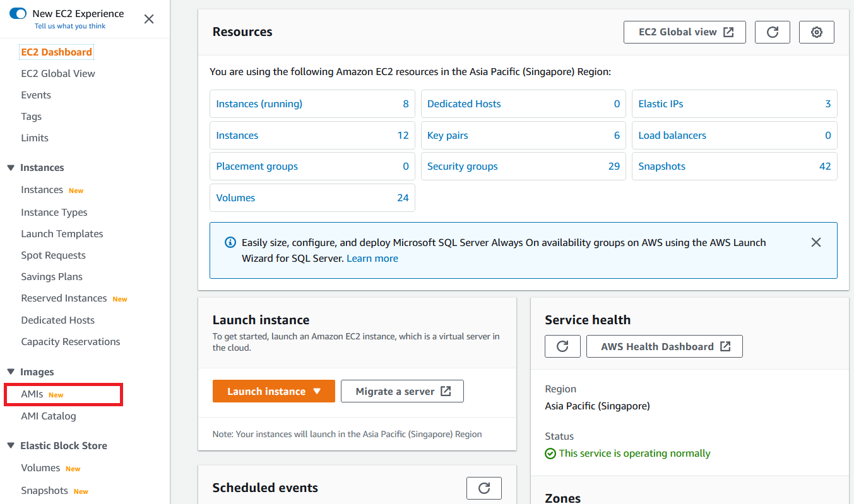854x504 pixels.
Task: Open Instance Types in sidebar
Action: pos(54,213)
